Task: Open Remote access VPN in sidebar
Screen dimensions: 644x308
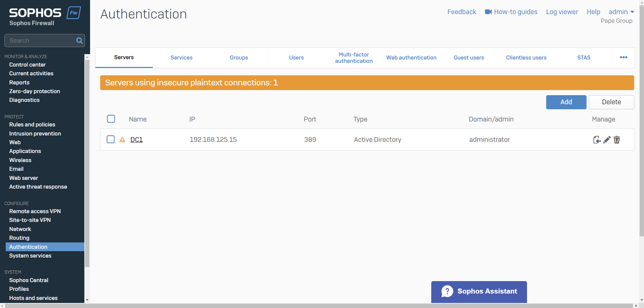Action: pyautogui.click(x=35, y=211)
